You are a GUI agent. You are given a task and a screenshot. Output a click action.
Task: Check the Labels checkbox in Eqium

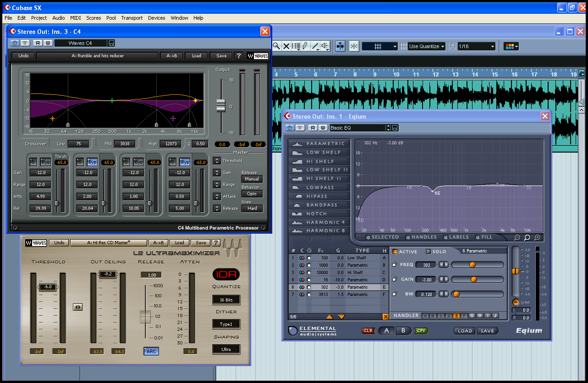[x=445, y=237]
